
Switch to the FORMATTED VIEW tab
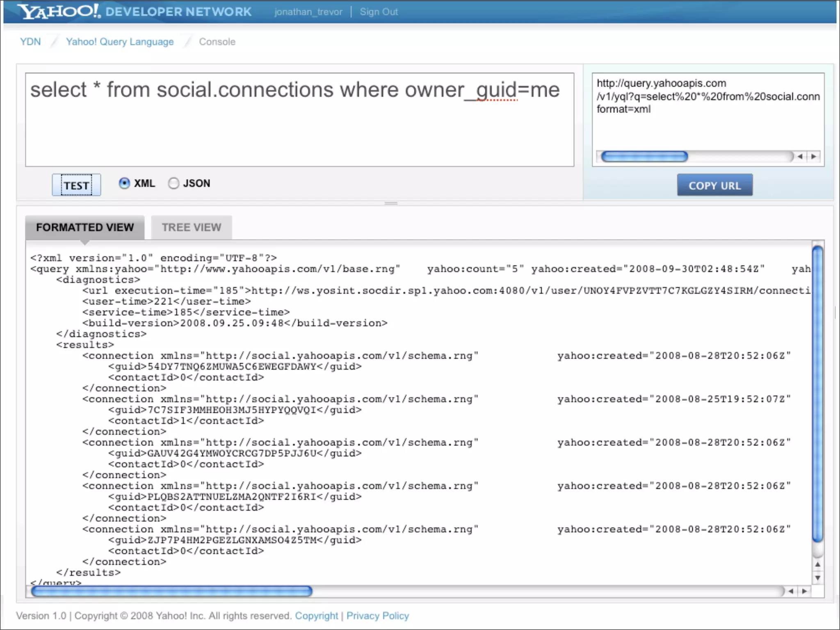pyautogui.click(x=85, y=227)
